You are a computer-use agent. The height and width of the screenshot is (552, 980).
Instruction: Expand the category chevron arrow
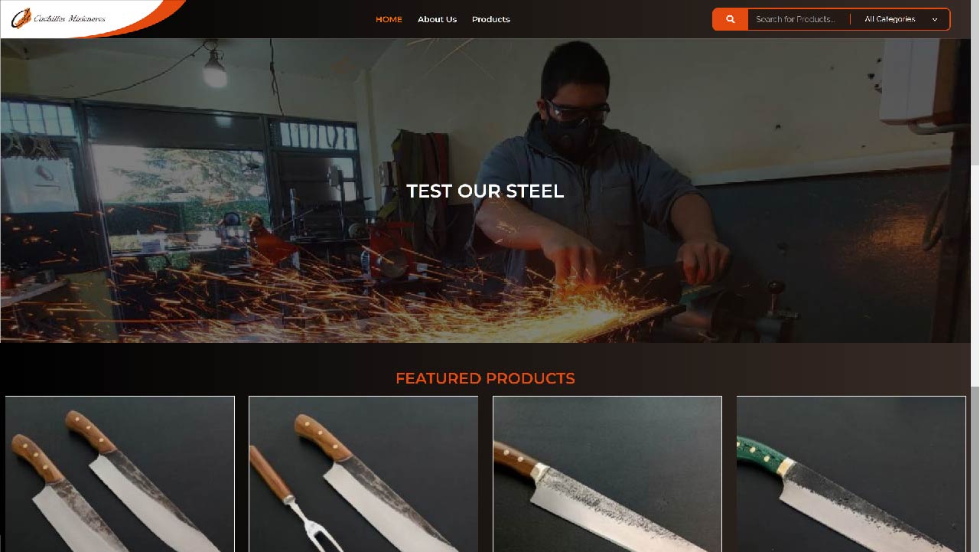point(934,20)
